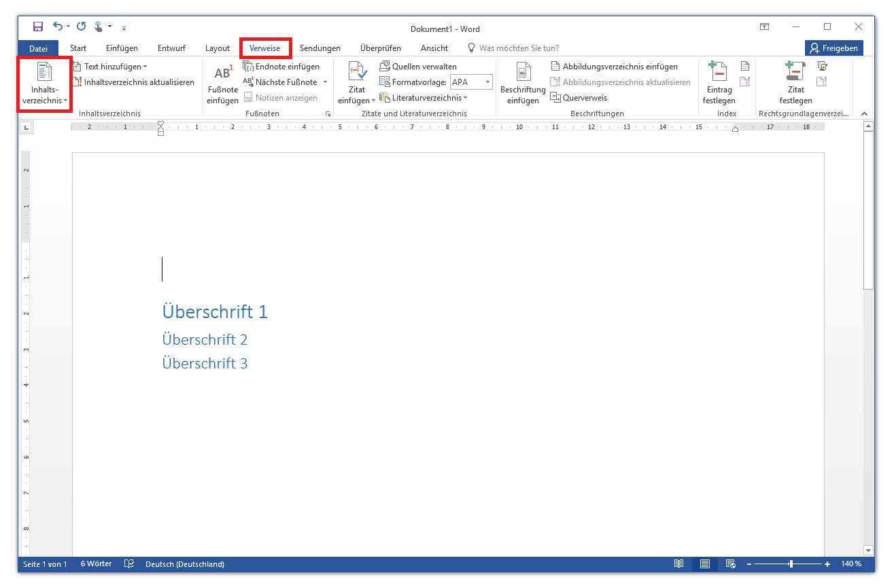894x588 pixels.
Task: Click the vertical scrollbar up arrow
Action: point(868,126)
